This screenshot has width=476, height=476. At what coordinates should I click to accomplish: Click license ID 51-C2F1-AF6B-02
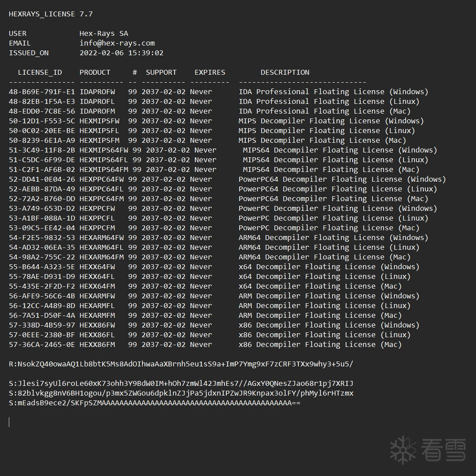[42, 169]
